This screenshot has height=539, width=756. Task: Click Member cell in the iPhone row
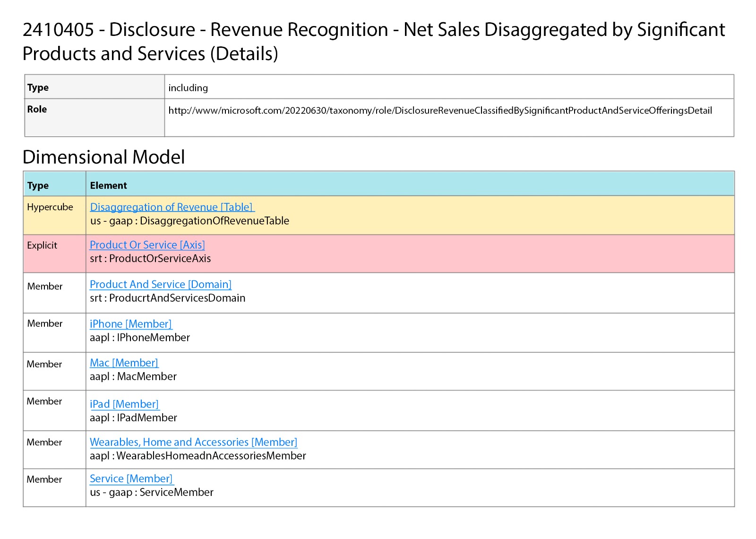[x=54, y=332]
